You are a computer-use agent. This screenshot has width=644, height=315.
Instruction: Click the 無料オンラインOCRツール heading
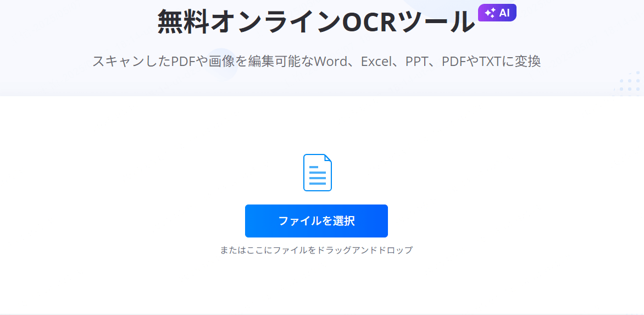click(316, 21)
